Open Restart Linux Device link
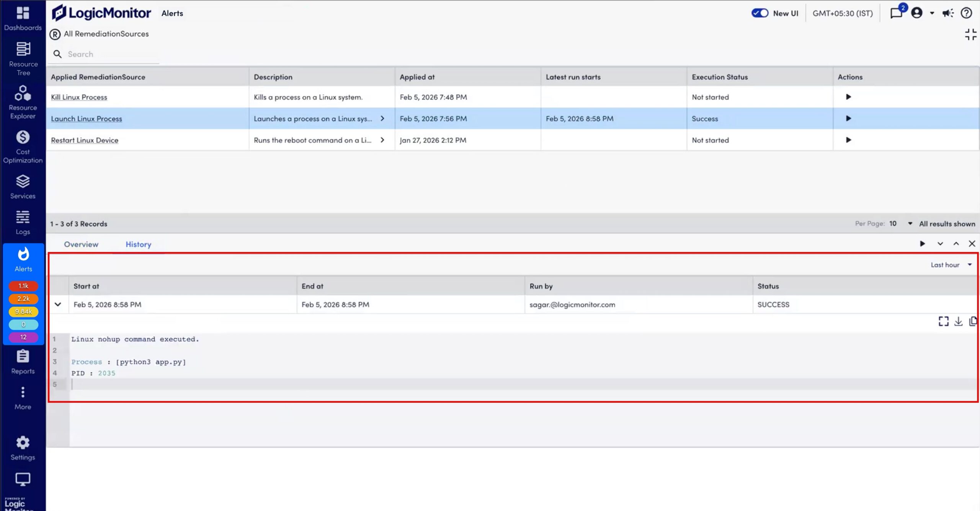The image size is (980, 511). click(85, 140)
